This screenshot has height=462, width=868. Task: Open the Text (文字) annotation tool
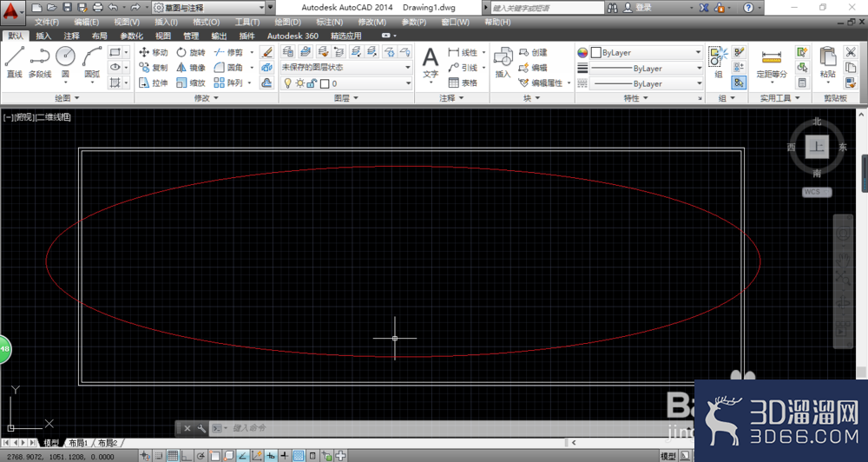click(x=431, y=65)
